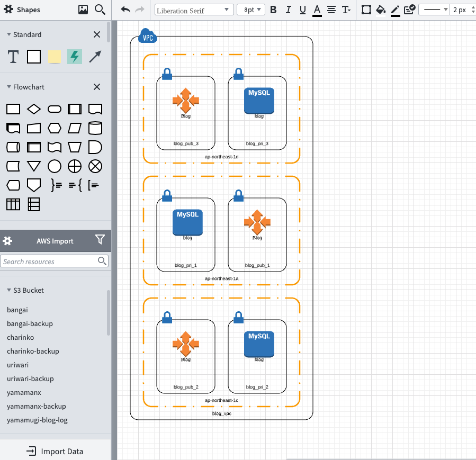Click the Search resources field

tap(55, 261)
